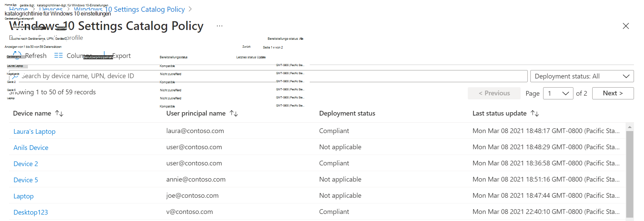Click Export in the toolbar
Viewport: 644px width, 221px height.
point(121,56)
